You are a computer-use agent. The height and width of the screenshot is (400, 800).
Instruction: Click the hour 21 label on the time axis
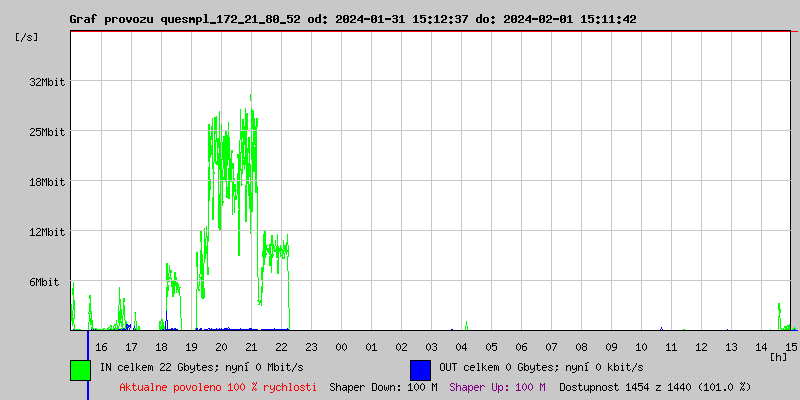click(251, 346)
